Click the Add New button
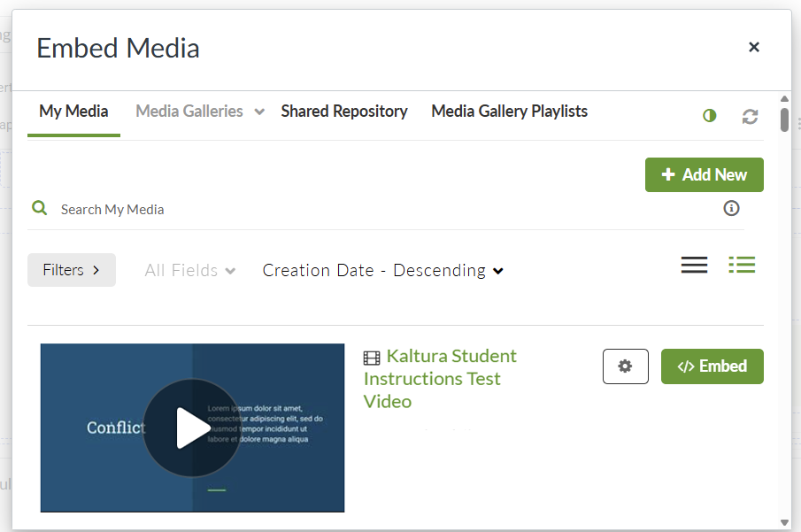 (x=704, y=175)
